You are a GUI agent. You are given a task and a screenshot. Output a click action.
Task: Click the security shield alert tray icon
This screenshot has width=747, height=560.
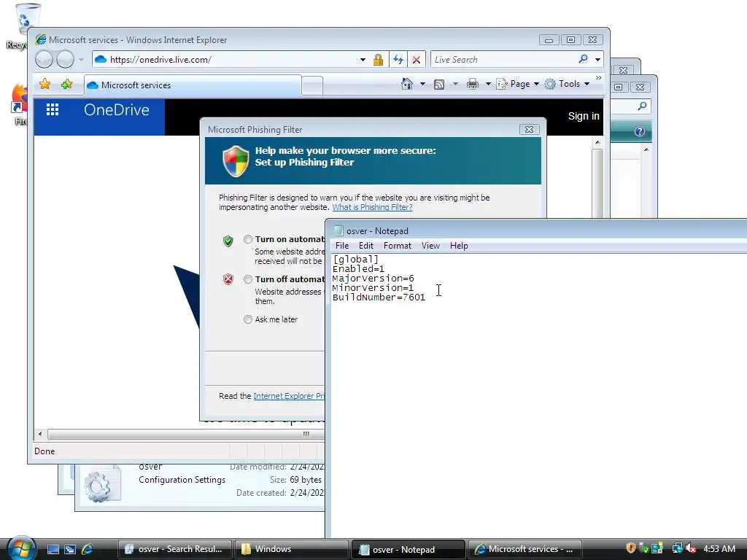631,548
